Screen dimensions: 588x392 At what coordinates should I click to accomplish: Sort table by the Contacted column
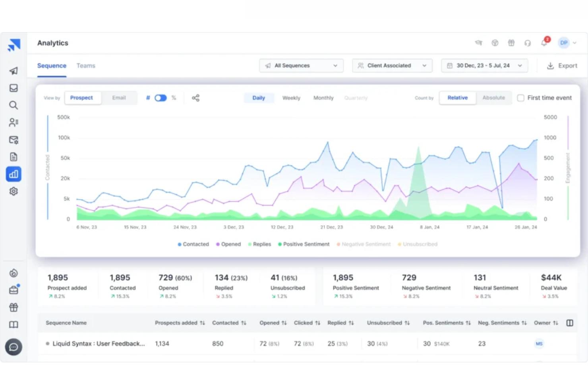[x=244, y=323]
